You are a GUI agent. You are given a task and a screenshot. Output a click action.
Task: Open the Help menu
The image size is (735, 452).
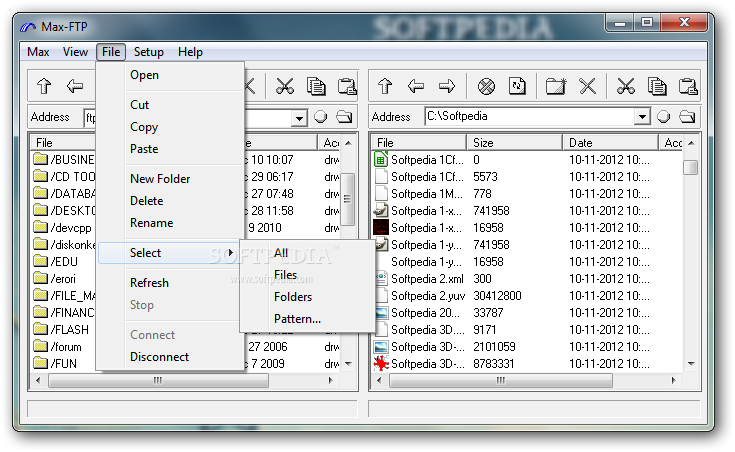click(x=190, y=52)
